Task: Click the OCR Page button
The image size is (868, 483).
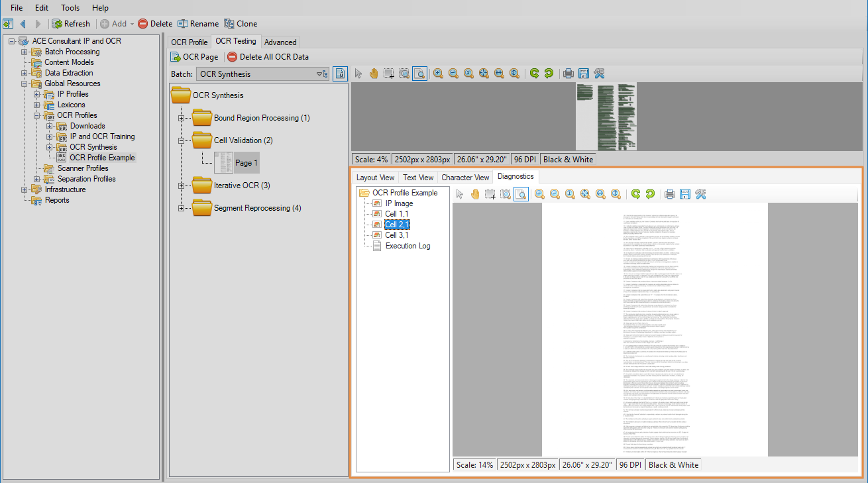Action: click(194, 57)
